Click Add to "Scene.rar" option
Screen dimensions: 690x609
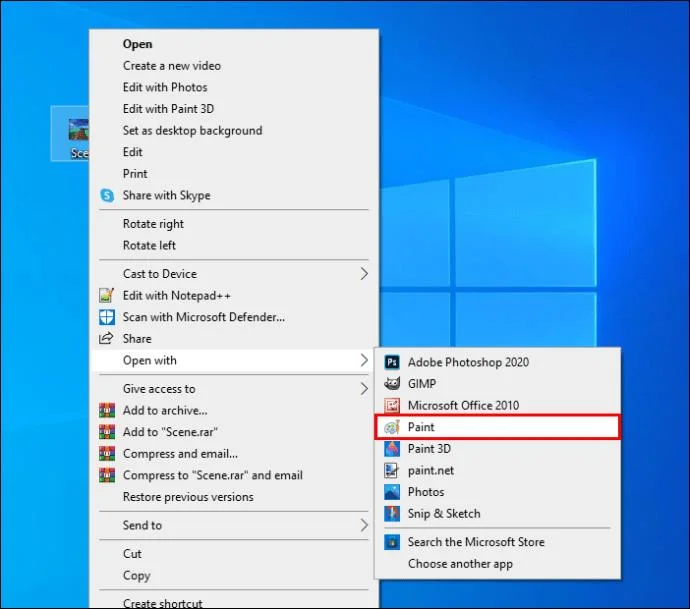[x=170, y=432]
